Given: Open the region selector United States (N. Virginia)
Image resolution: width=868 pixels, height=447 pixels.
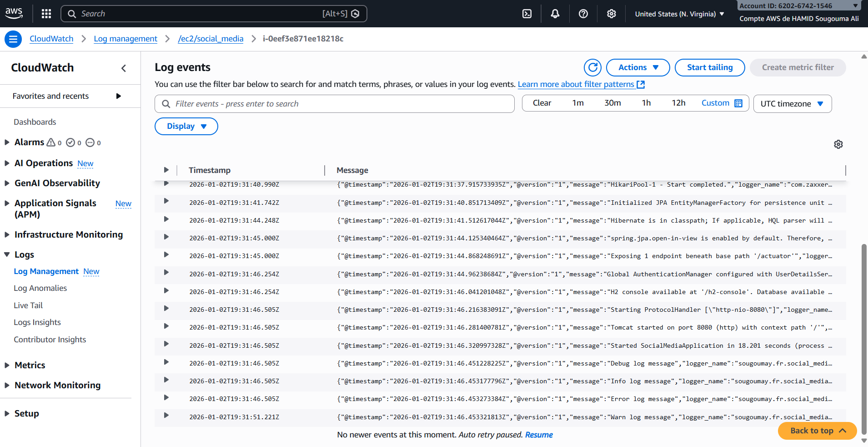Looking at the screenshot, I should tap(679, 14).
